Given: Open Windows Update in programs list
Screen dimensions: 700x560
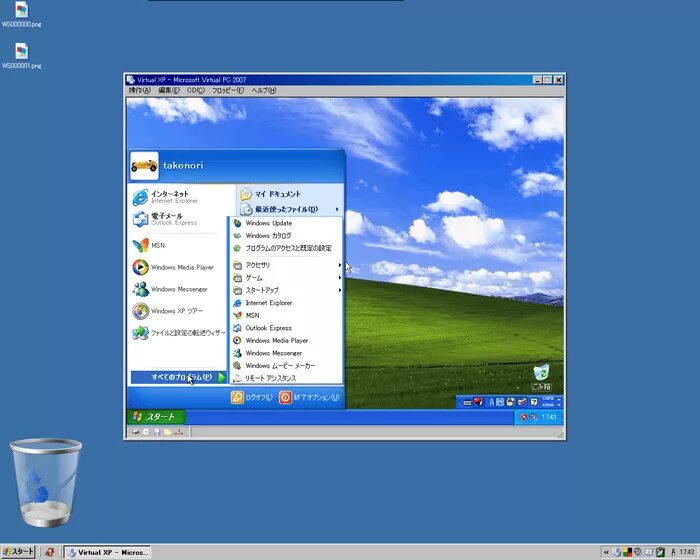Looking at the screenshot, I should tap(286, 223).
